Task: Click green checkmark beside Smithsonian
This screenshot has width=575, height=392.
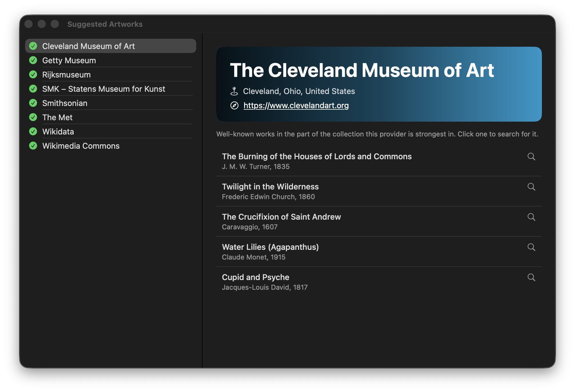Action: (x=33, y=103)
